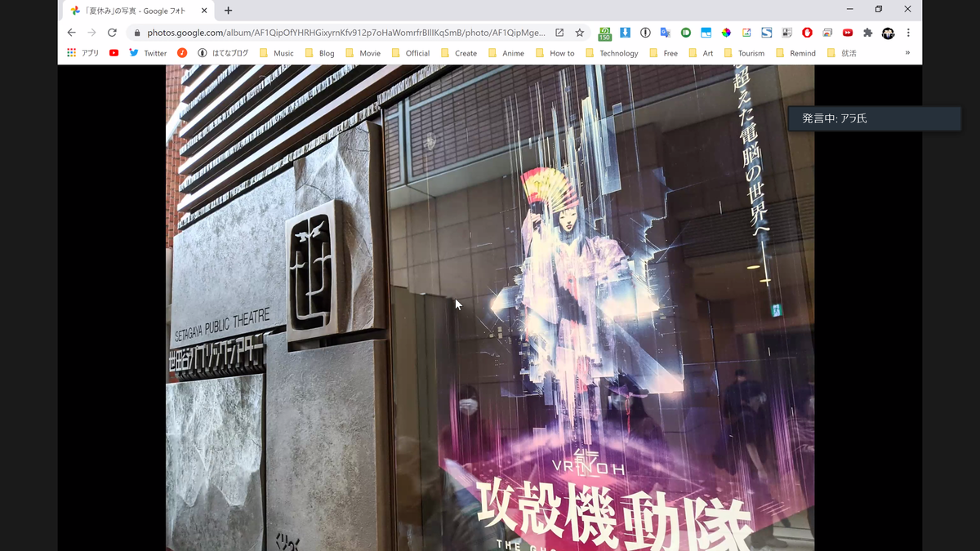
Task: Open the はてなブログ bookmark
Action: (x=223, y=53)
